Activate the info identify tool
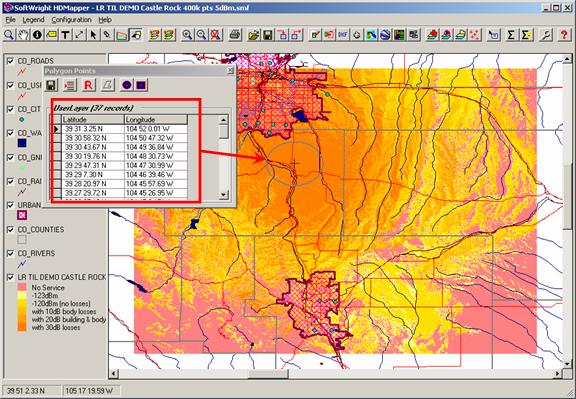576x399 pixels. (37, 35)
